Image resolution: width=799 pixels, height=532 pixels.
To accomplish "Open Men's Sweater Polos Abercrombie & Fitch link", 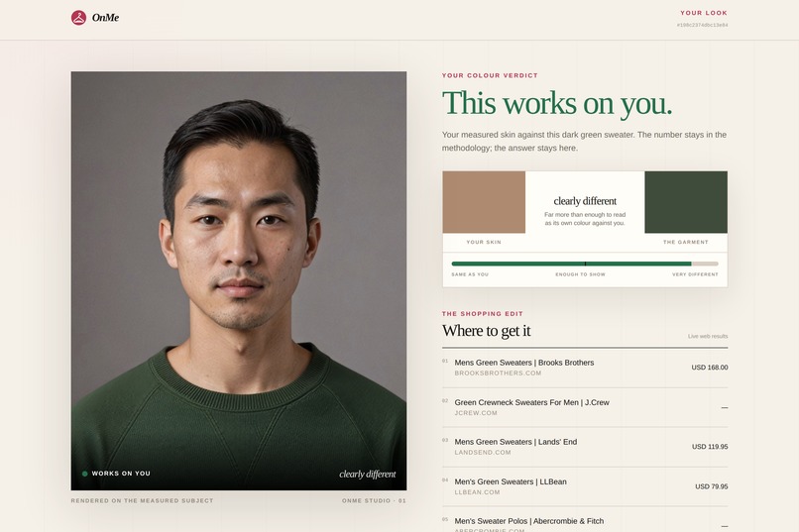I will 529,521.
